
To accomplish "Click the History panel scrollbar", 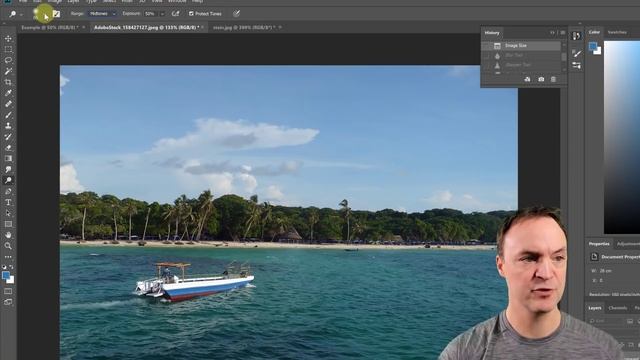I will point(564,57).
